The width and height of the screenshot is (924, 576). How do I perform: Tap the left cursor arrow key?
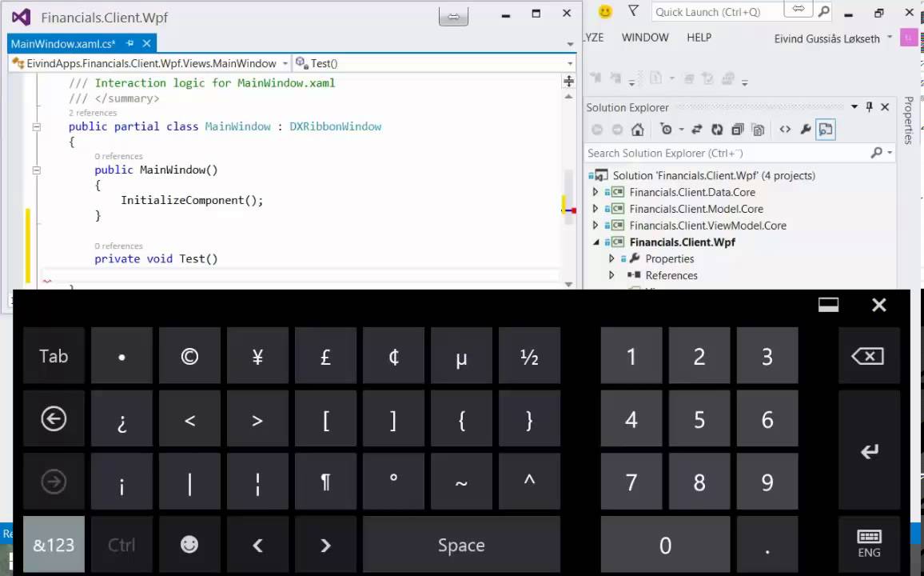pos(257,545)
